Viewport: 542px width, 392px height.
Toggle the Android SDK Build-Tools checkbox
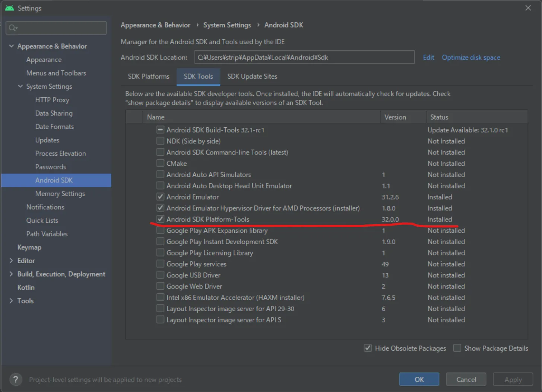pyautogui.click(x=160, y=130)
